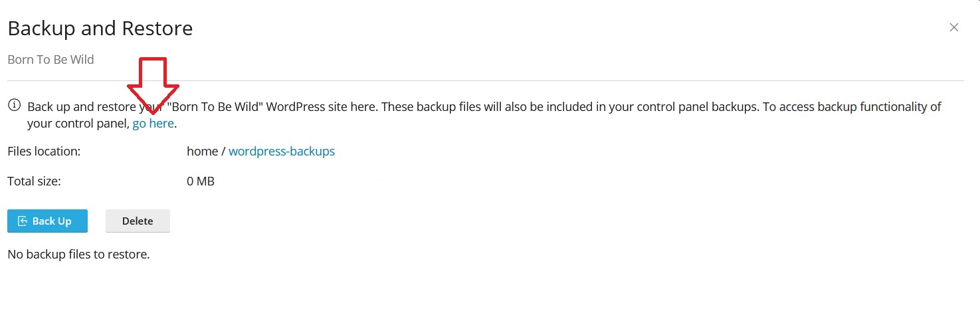Click the icon inside Back Up button
980x329 pixels.
click(23, 221)
